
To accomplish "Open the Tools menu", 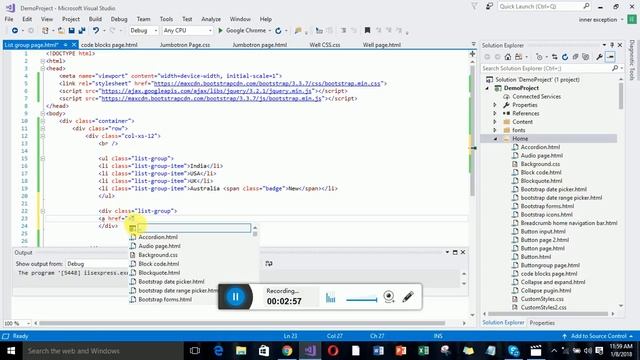I will pyautogui.click(x=166, y=19).
